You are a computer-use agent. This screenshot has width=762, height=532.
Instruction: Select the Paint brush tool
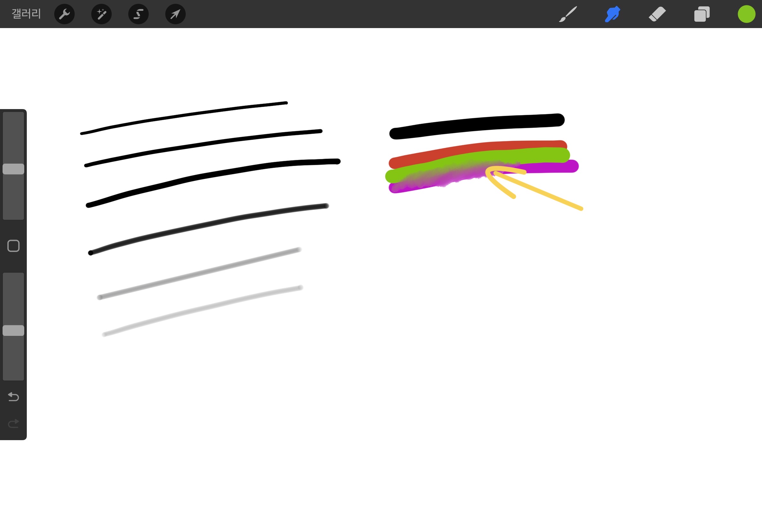point(568,14)
